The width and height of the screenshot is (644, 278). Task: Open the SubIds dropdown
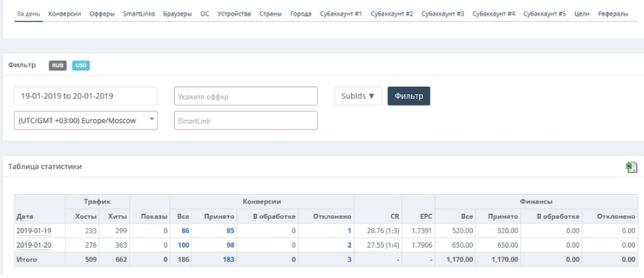pyautogui.click(x=358, y=96)
